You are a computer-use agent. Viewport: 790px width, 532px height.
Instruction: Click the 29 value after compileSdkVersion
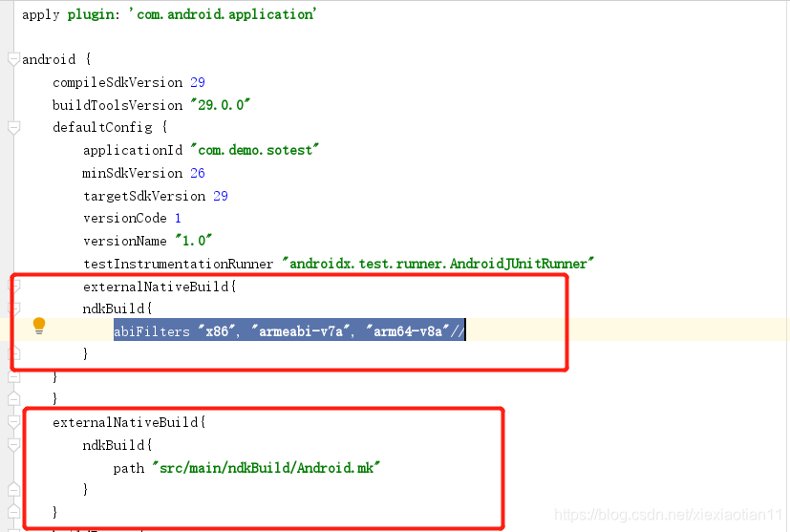pyautogui.click(x=198, y=82)
